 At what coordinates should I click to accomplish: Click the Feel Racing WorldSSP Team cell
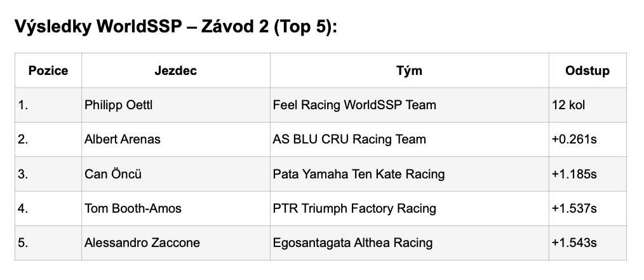(354, 105)
